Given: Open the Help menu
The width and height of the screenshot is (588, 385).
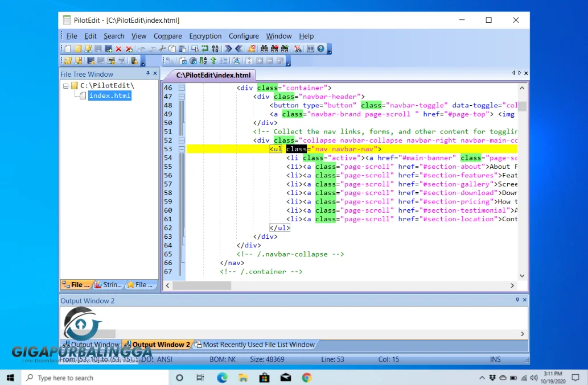Looking at the screenshot, I should click(x=306, y=36).
